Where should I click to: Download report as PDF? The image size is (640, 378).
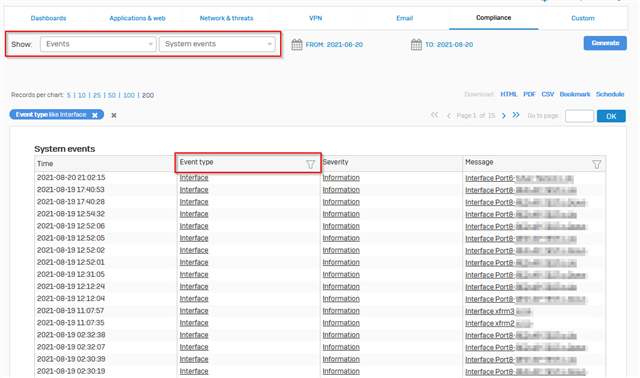coord(529,94)
